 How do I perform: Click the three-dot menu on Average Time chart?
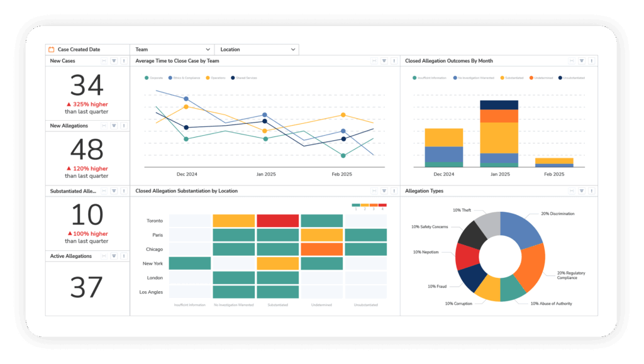tap(394, 60)
